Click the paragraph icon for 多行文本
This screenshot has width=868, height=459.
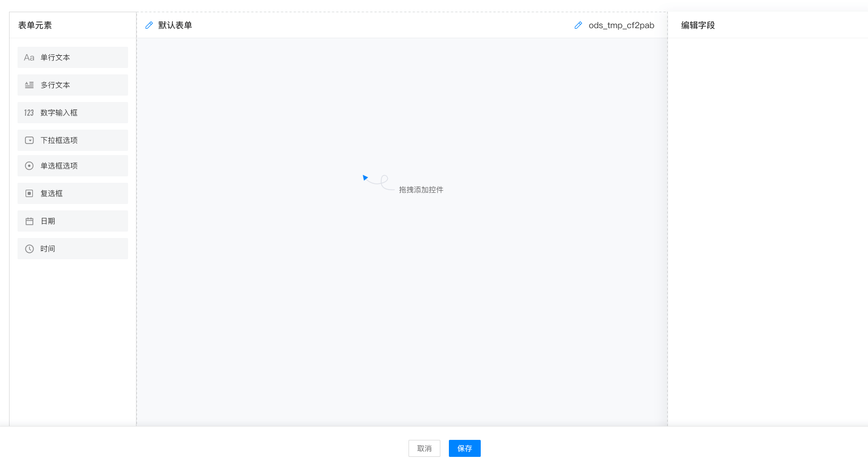29,85
